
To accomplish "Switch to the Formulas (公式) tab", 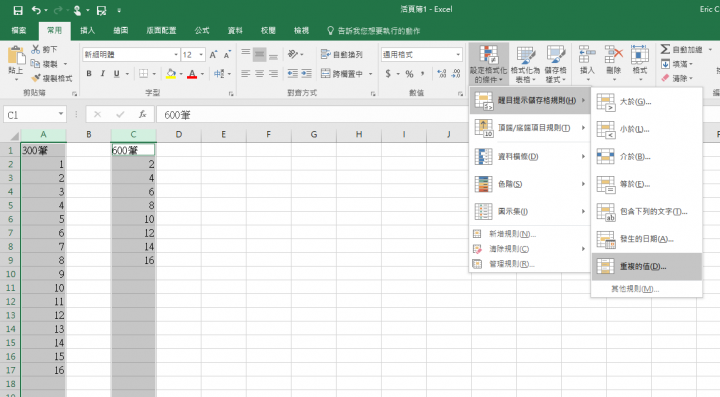I will [x=202, y=31].
